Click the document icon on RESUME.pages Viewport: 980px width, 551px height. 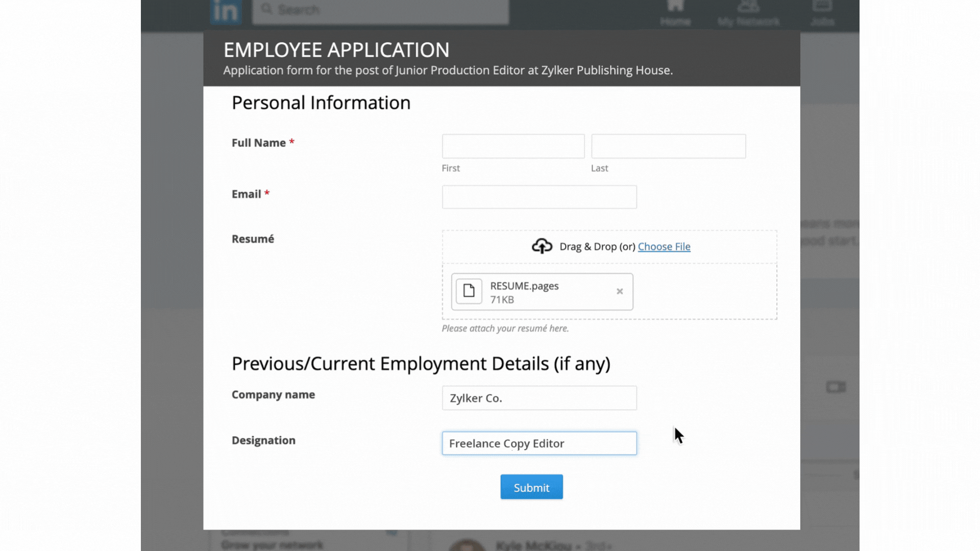[x=469, y=291]
